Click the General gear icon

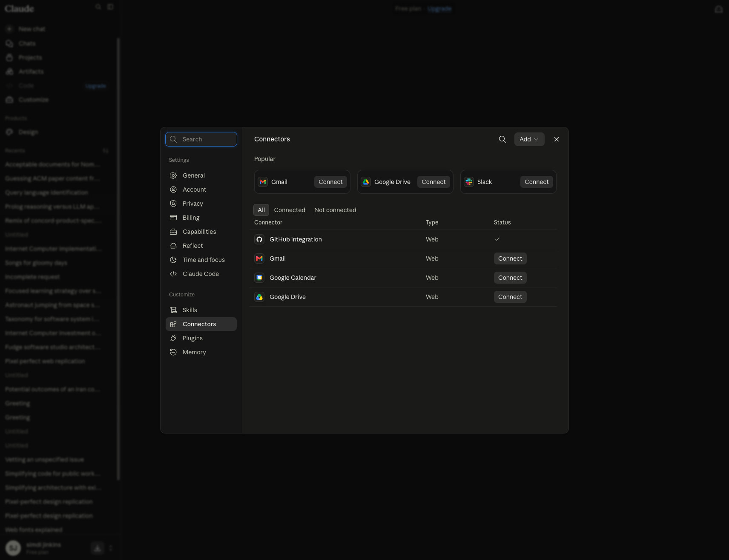[x=173, y=175]
